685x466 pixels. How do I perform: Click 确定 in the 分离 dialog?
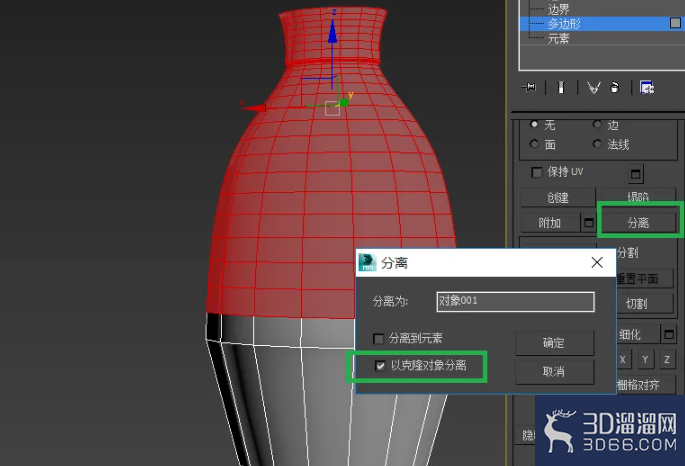pos(554,343)
